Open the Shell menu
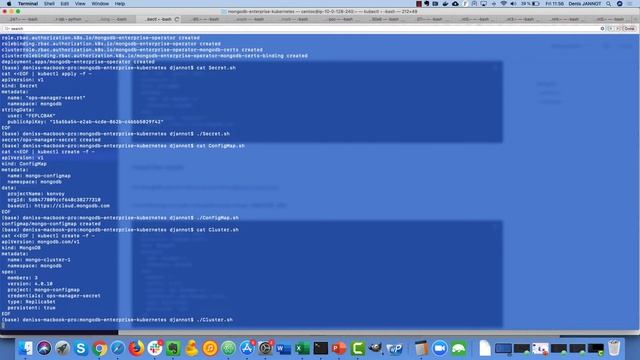The width and height of the screenshot is (640, 360). click(x=49, y=4)
